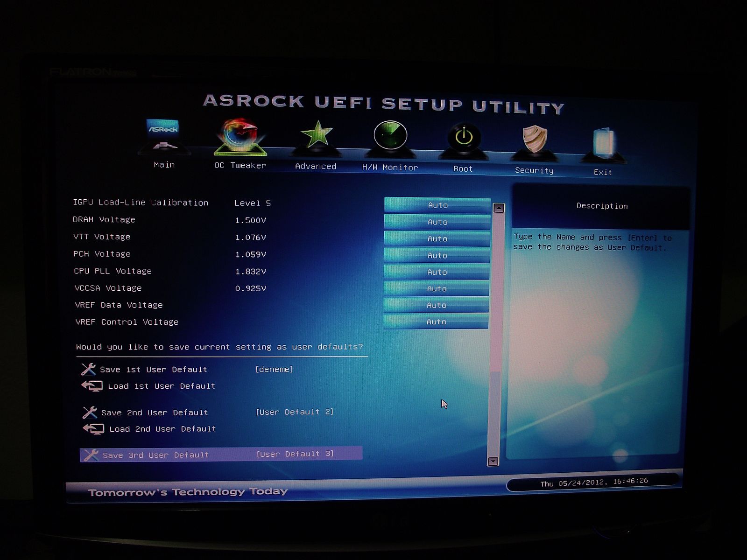Image resolution: width=747 pixels, height=560 pixels.
Task: Click the Level 5 value
Action: coord(253,203)
